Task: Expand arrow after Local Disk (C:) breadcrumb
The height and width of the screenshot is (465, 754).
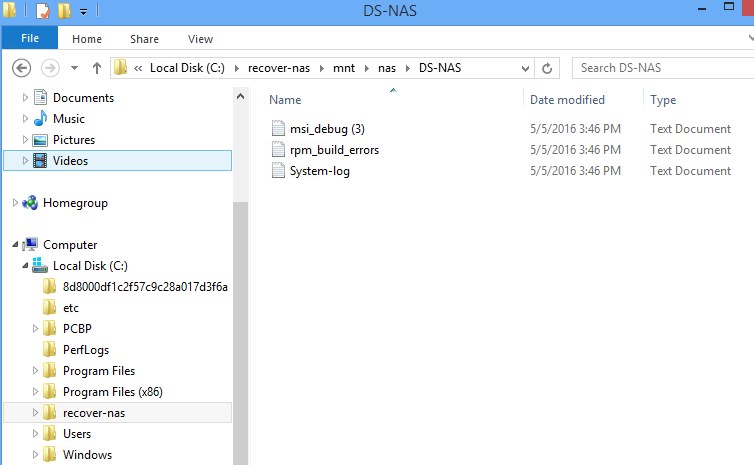Action: (237, 68)
